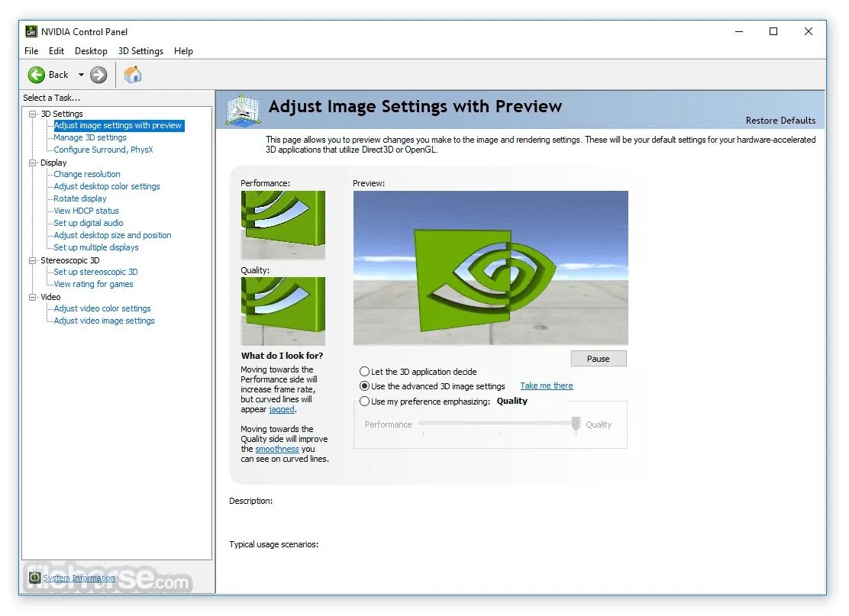The width and height of the screenshot is (849, 616).
Task: Select Rotate display task
Action: tap(80, 198)
